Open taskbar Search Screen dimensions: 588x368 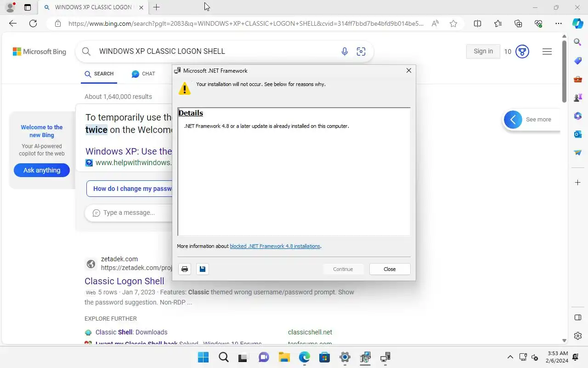[223, 357]
